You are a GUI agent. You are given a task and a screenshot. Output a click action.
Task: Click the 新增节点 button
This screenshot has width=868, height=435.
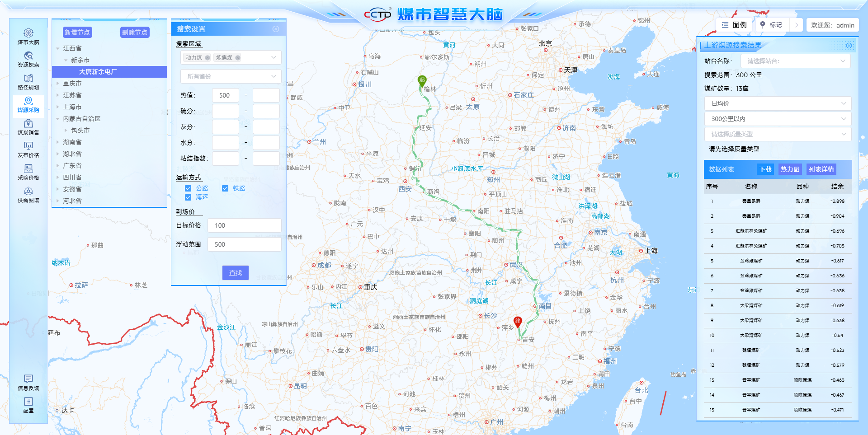[x=77, y=33]
